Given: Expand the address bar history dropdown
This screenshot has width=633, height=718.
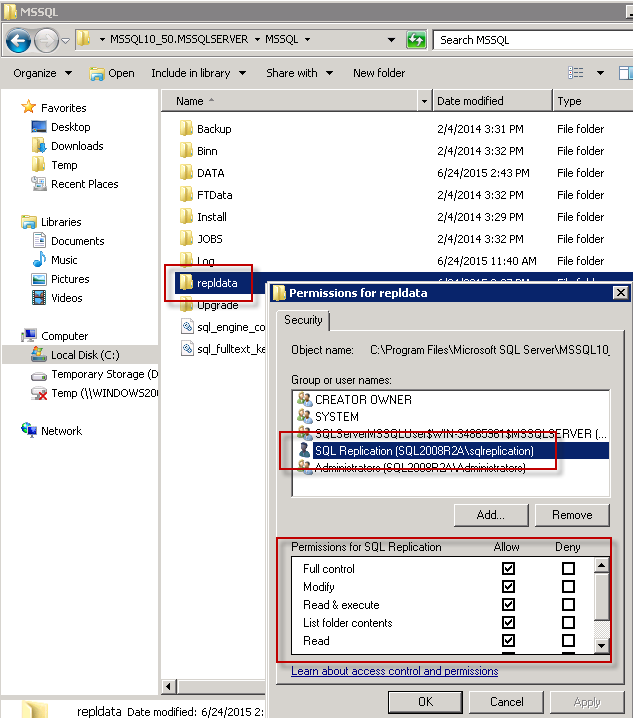Looking at the screenshot, I should pyautogui.click(x=391, y=40).
